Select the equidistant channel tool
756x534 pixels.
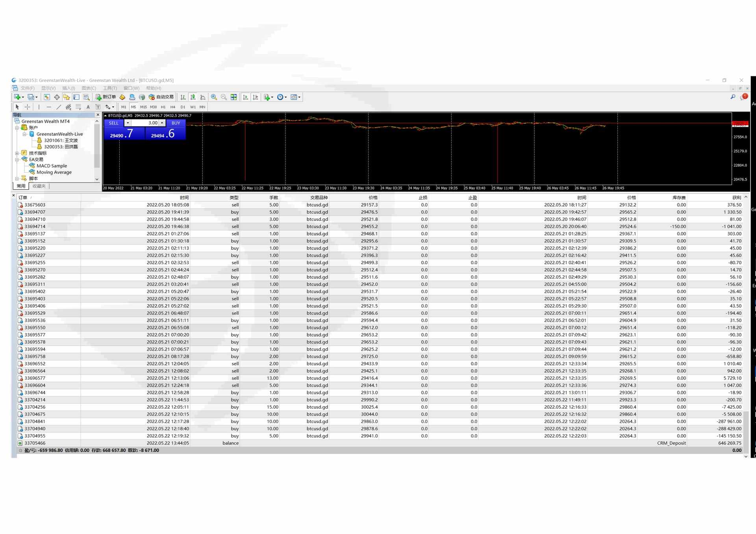tap(69, 107)
